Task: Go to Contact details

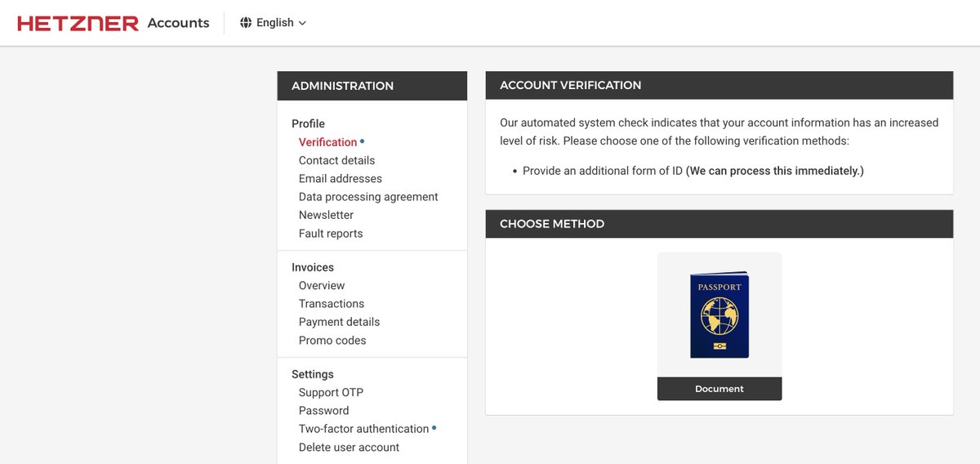Action: point(336,160)
